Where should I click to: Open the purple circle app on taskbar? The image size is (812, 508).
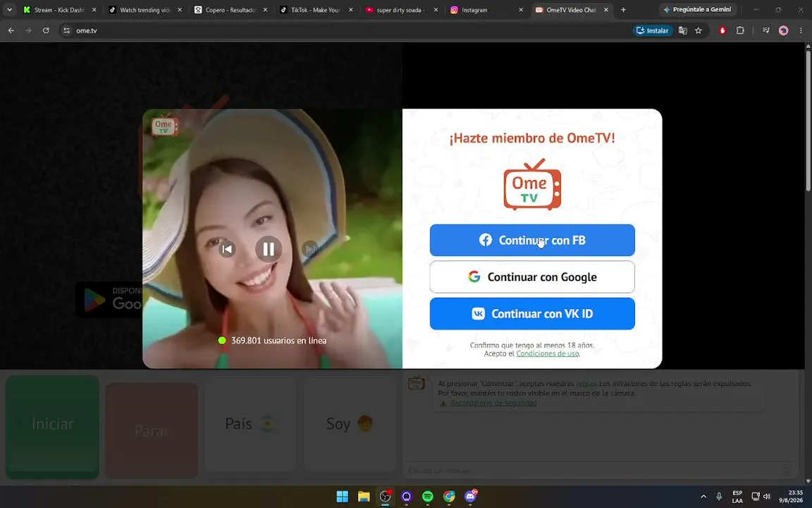point(406,497)
